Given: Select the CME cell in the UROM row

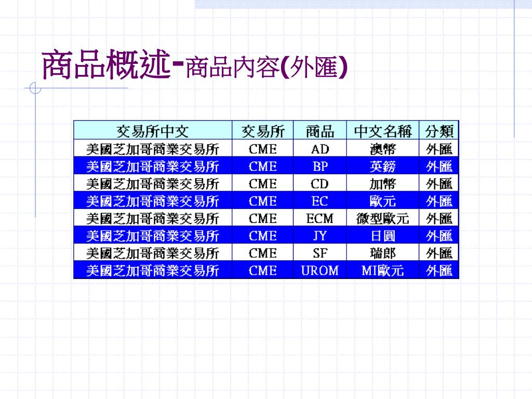Looking at the screenshot, I should (x=262, y=270).
